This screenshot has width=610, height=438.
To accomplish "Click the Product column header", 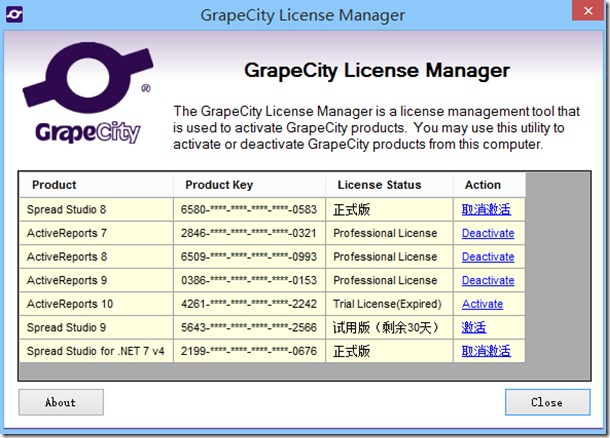I will [96, 185].
